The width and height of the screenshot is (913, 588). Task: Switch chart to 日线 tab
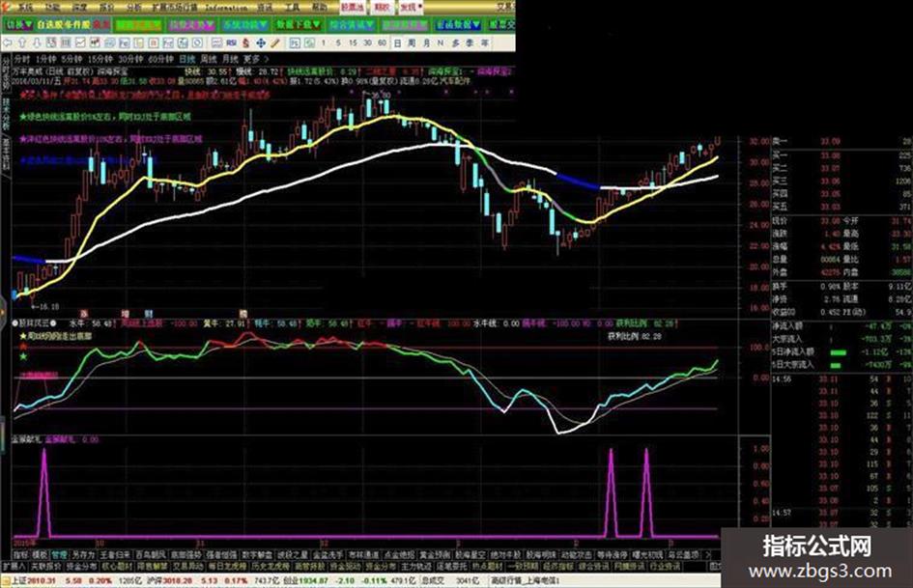tap(186, 60)
